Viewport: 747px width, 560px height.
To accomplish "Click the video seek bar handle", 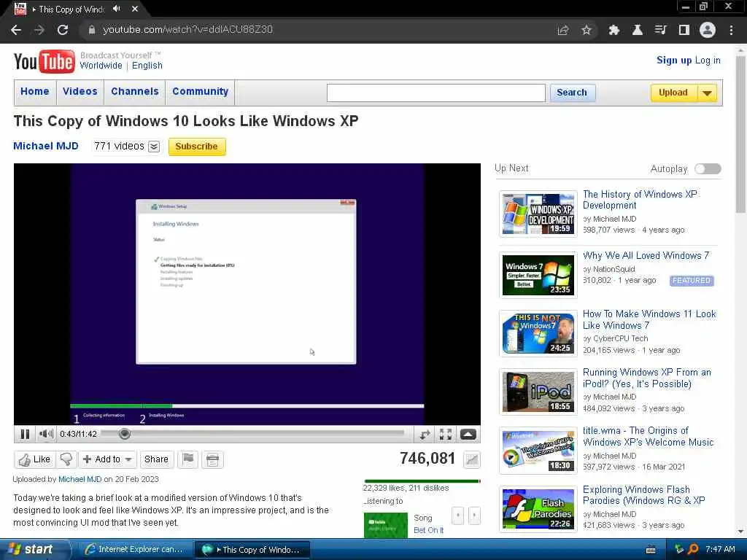I will 124,433.
